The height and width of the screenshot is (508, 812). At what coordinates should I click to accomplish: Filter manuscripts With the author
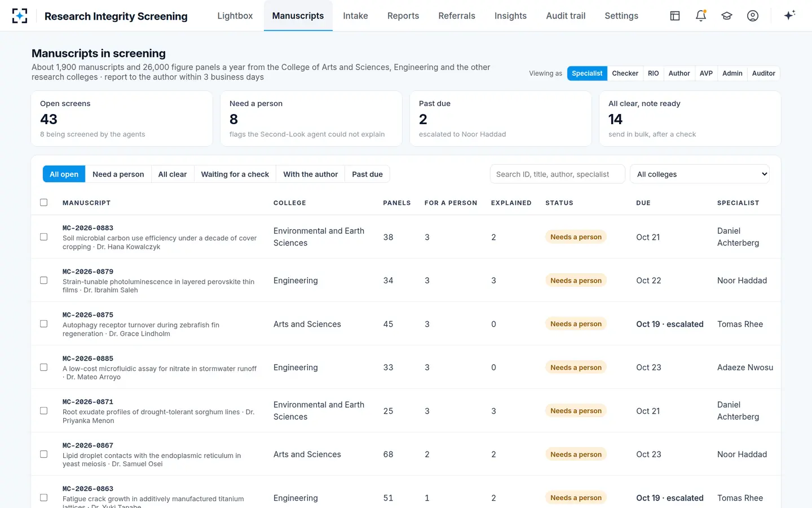pyautogui.click(x=311, y=174)
